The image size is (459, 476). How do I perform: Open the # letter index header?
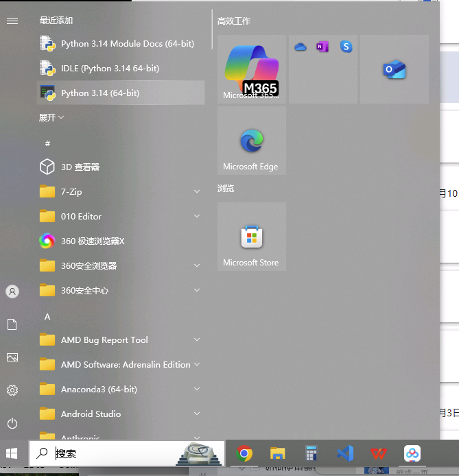click(x=47, y=143)
